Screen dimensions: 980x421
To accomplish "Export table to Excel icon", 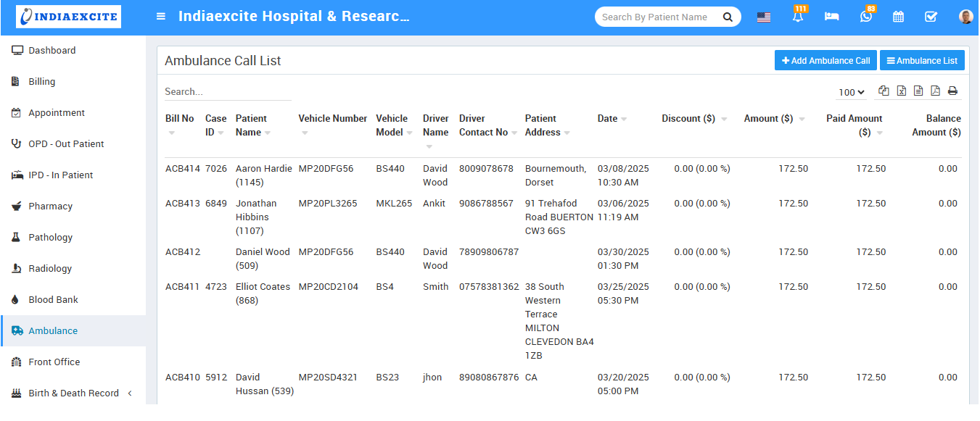I will (901, 91).
